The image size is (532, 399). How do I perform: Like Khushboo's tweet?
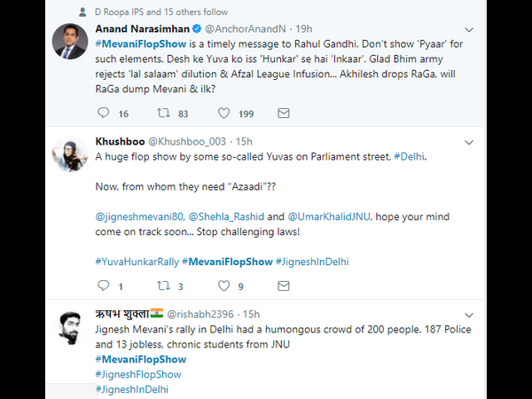coord(221,286)
